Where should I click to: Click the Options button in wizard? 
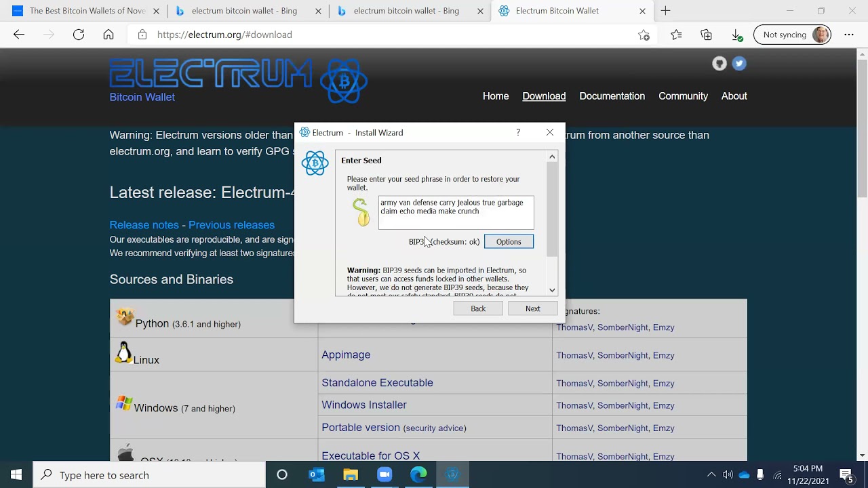(x=509, y=242)
